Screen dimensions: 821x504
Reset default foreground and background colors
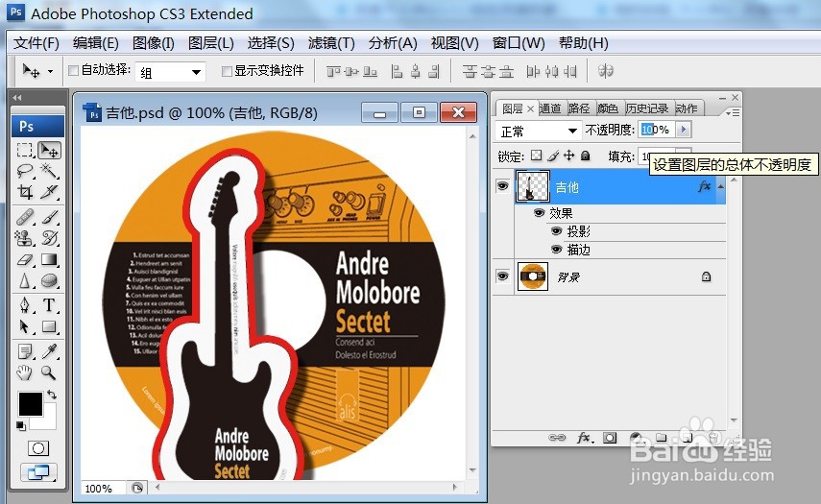coord(21,425)
